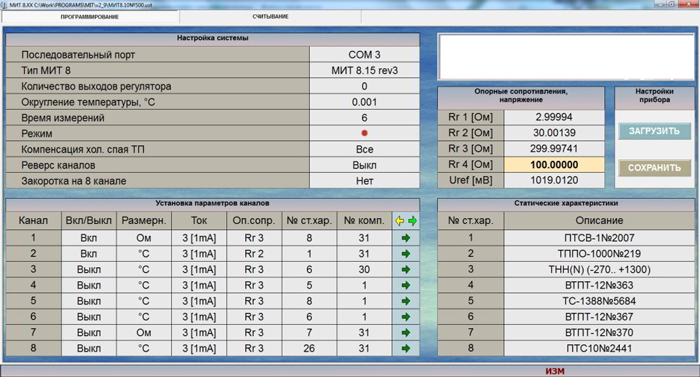700x377 pixels.
Task: Toggle Реверс каналов value Выкл
Action: [364, 165]
